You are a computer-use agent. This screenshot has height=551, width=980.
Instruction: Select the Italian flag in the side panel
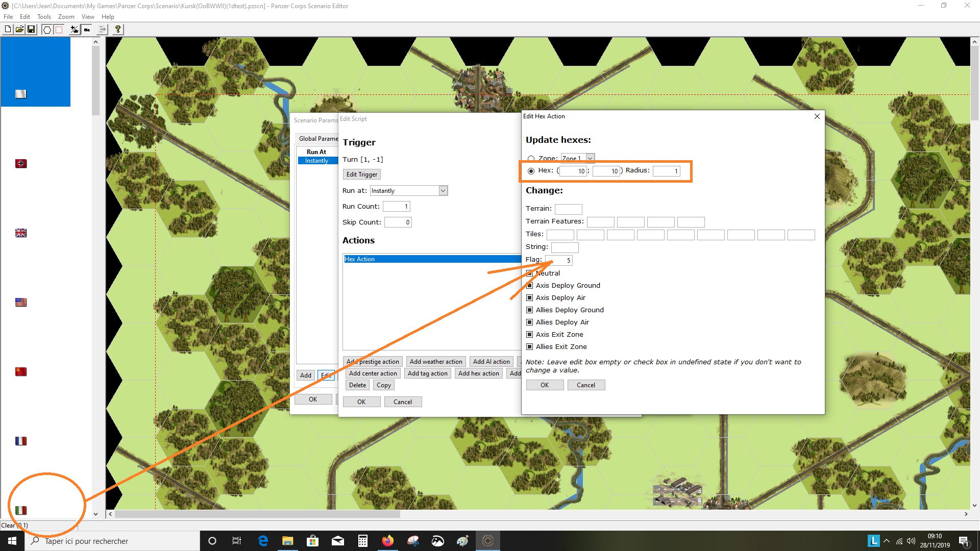(21, 511)
